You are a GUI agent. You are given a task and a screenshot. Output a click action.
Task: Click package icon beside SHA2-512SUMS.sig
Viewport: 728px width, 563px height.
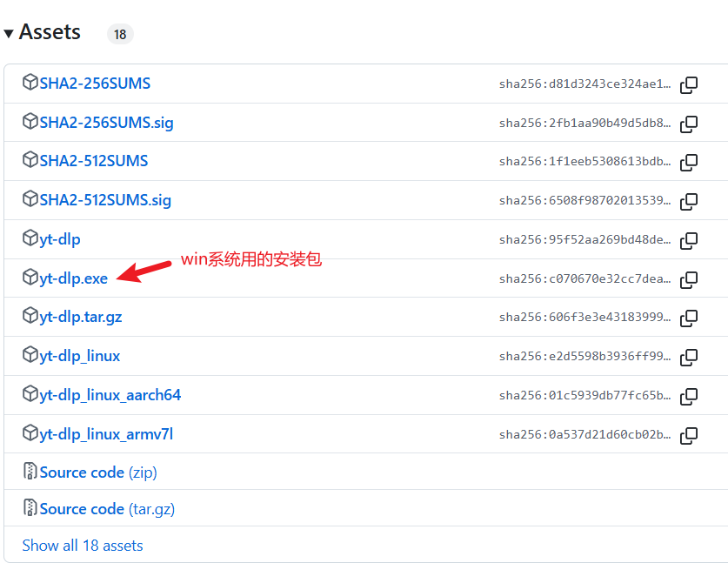(30, 198)
